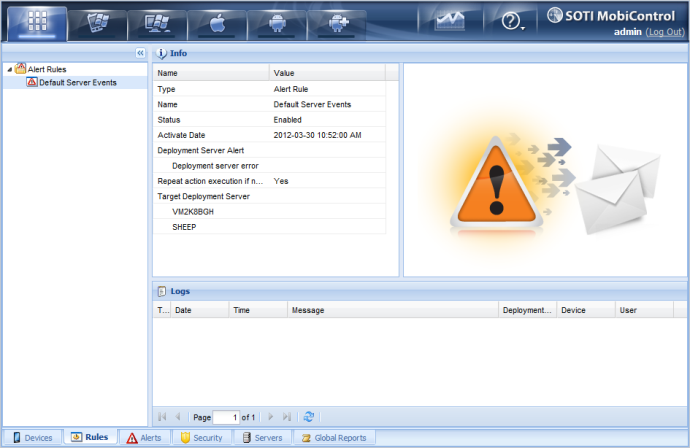690x448 pixels.
Task: Click the Log Out link
Action: [x=665, y=32]
